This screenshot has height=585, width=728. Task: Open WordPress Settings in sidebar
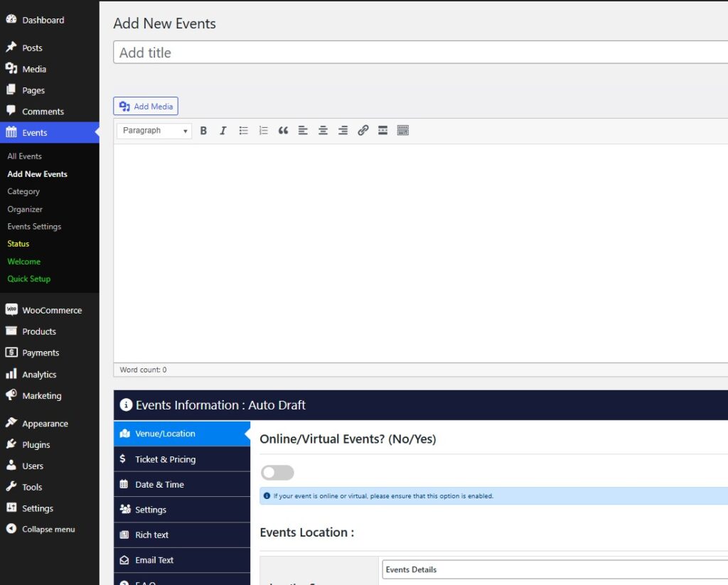tap(49, 508)
